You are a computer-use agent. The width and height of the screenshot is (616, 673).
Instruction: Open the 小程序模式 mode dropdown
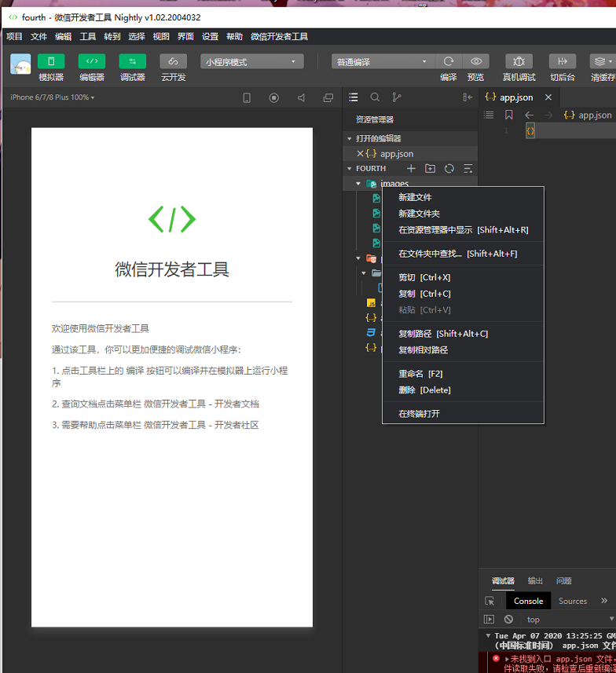[252, 61]
